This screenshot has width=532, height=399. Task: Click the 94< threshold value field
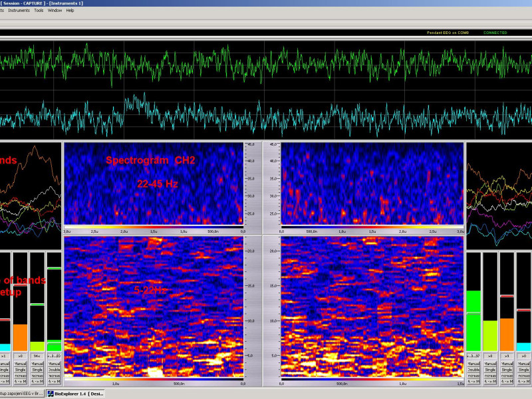pos(37,356)
